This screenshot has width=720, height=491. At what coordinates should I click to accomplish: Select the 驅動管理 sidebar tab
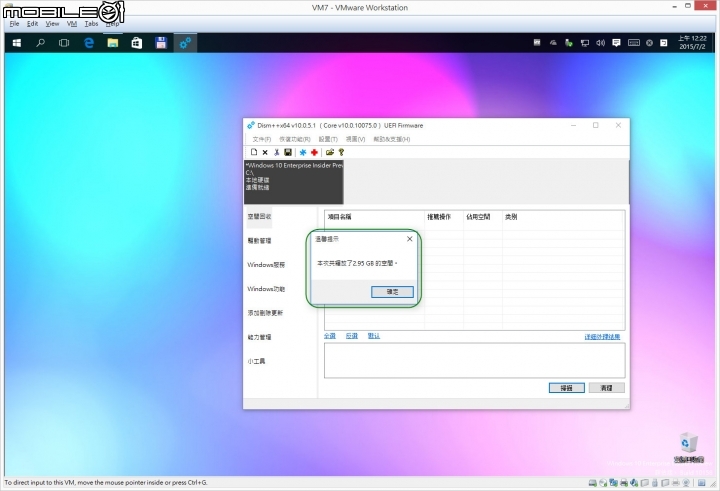259,241
